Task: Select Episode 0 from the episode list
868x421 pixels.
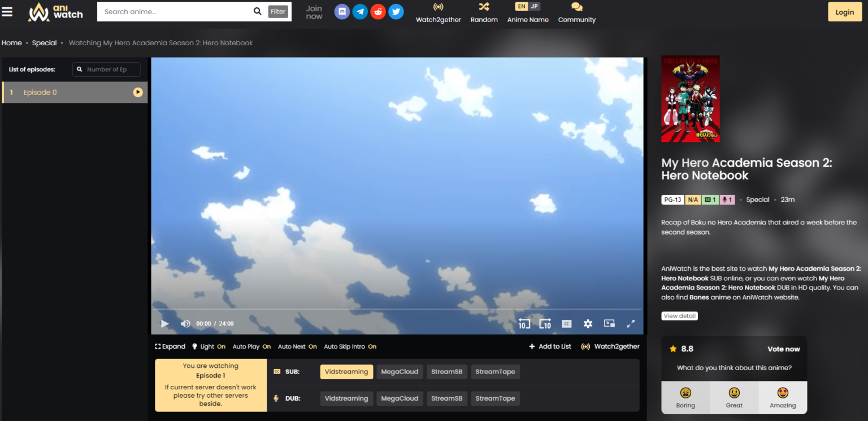Action: 40,92
